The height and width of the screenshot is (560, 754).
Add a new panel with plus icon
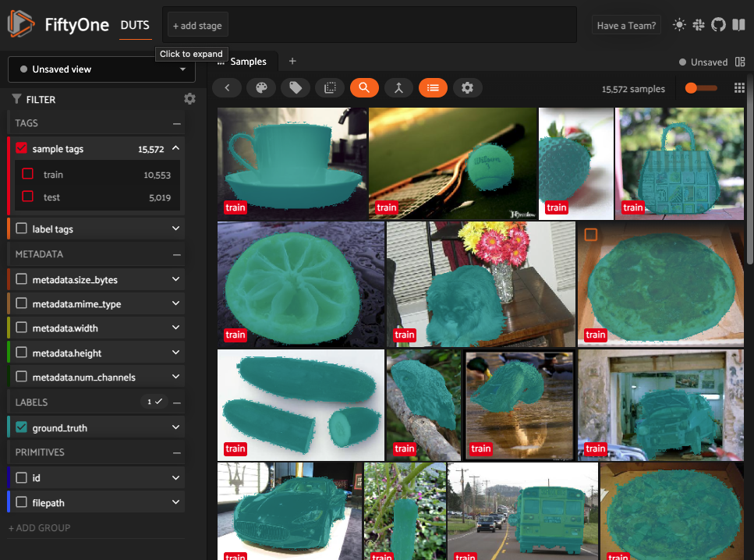(x=292, y=61)
